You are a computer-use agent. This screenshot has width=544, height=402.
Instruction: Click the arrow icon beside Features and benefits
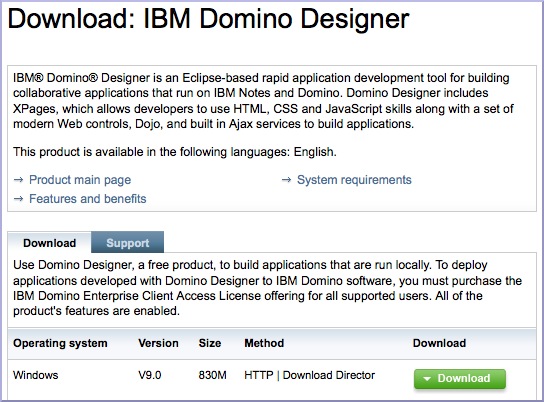[18, 199]
